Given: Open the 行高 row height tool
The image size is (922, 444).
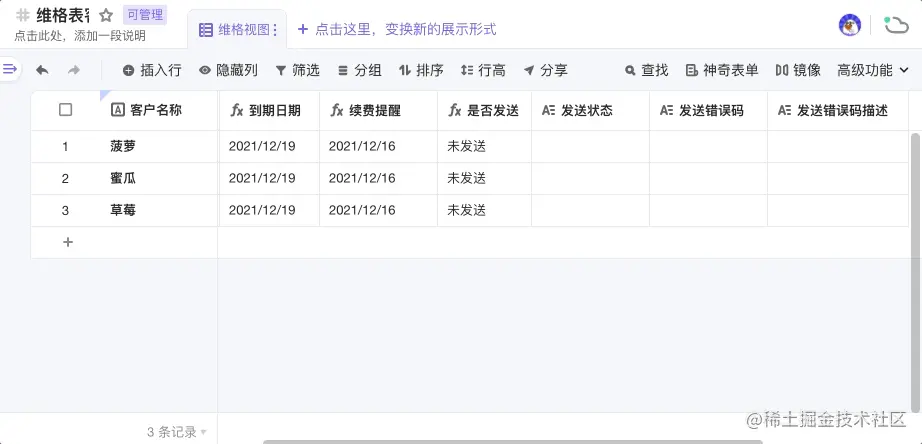Looking at the screenshot, I should [x=483, y=71].
